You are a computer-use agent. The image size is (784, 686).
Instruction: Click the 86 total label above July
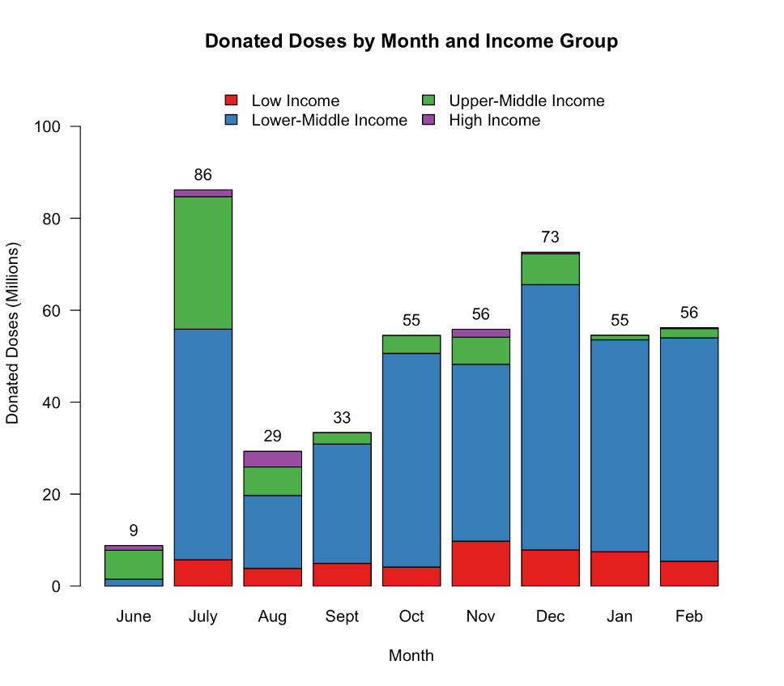pyautogui.click(x=203, y=175)
